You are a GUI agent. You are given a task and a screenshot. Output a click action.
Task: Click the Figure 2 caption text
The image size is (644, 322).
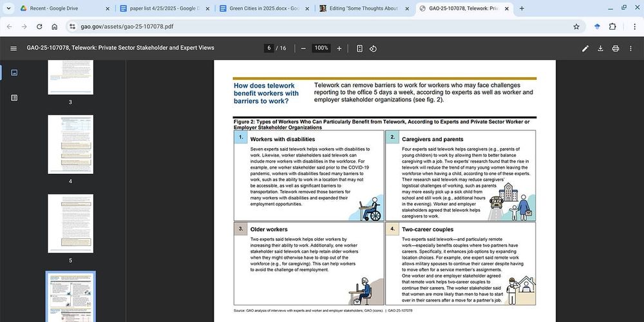click(x=381, y=125)
